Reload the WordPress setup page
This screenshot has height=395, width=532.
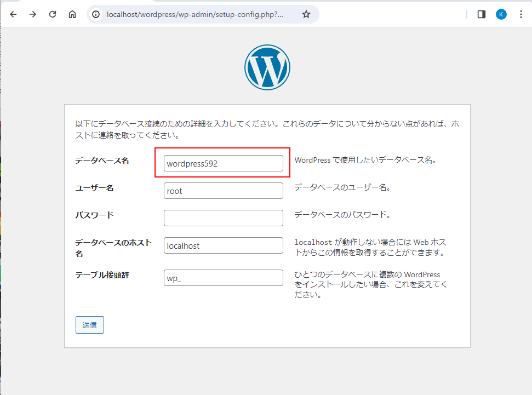pos(53,14)
